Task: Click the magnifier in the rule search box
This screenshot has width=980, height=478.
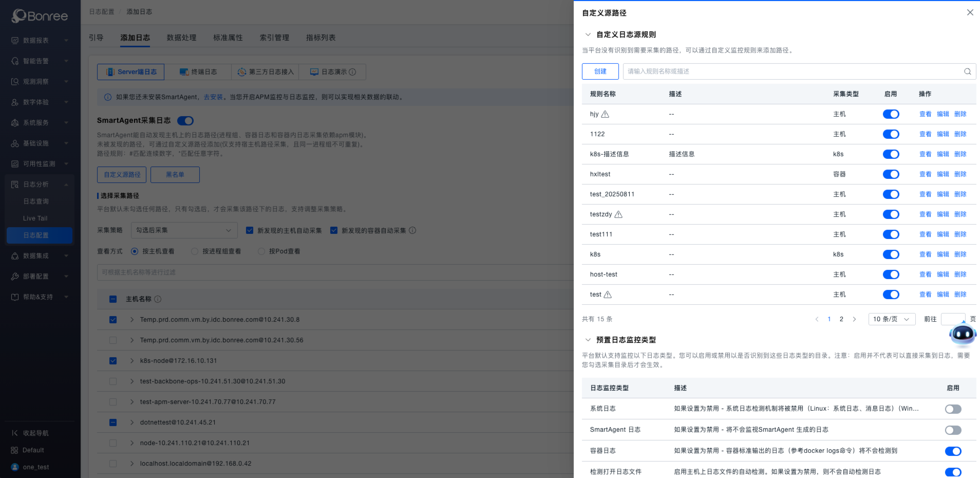Action: tap(967, 71)
